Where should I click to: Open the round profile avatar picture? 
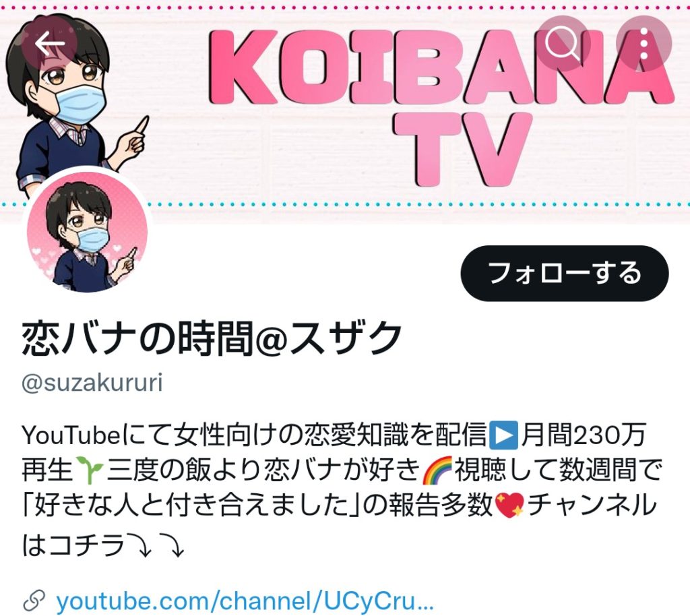point(87,232)
